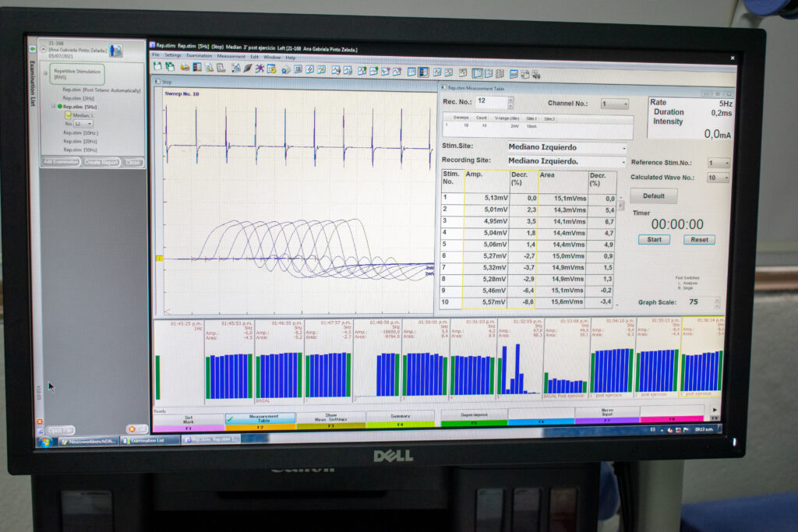Click the yellow Median, L nerve icon
Image resolution: width=798 pixels, height=532 pixels.
(x=68, y=115)
